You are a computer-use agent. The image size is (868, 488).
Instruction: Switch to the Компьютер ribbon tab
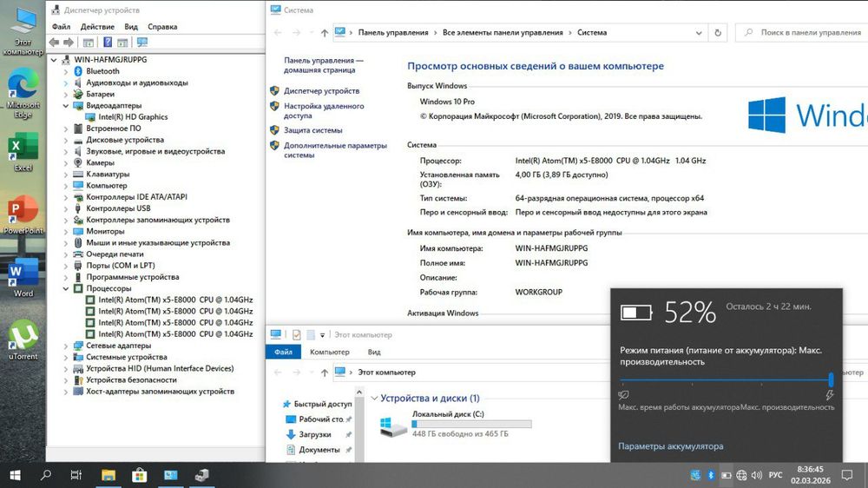(329, 352)
